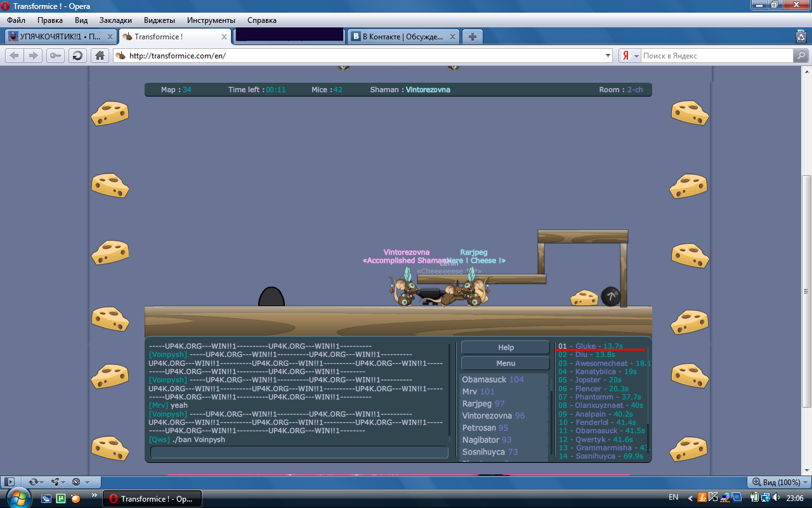This screenshot has height=508, width=812.
Task: Click the first place Gluke ranking entry
Action: 591,346
